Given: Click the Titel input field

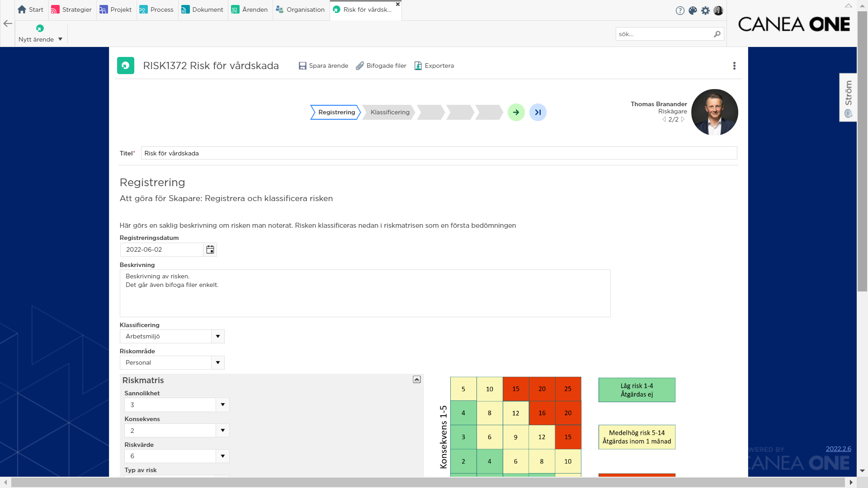Looking at the screenshot, I should (x=439, y=153).
